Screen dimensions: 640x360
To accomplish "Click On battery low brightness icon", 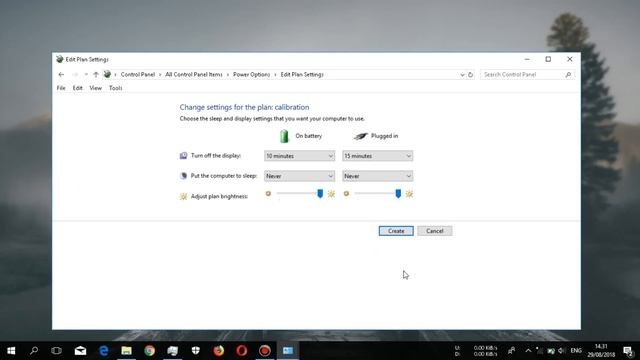I will click(x=268, y=193).
